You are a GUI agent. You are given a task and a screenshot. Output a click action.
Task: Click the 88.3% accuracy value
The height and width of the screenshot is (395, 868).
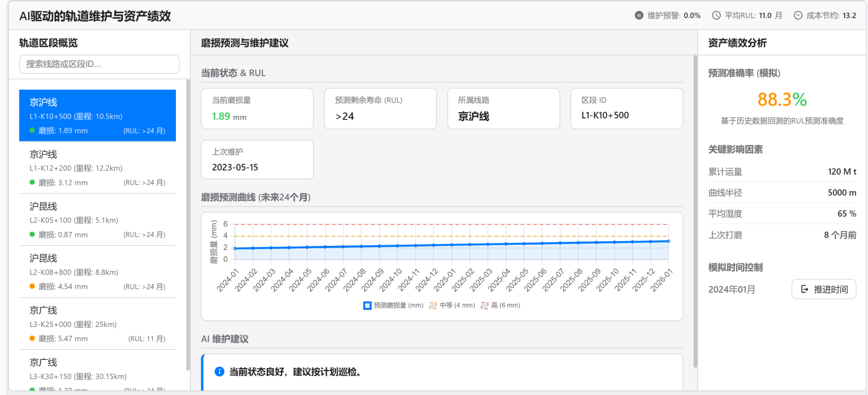coord(782,99)
